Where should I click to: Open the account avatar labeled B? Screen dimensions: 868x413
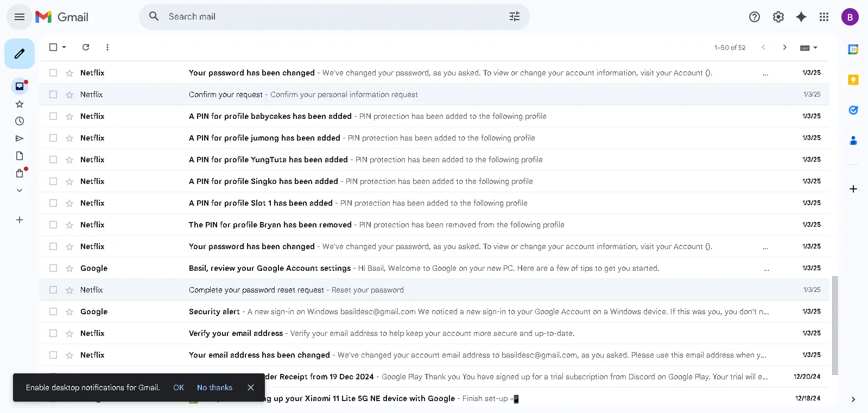click(850, 17)
